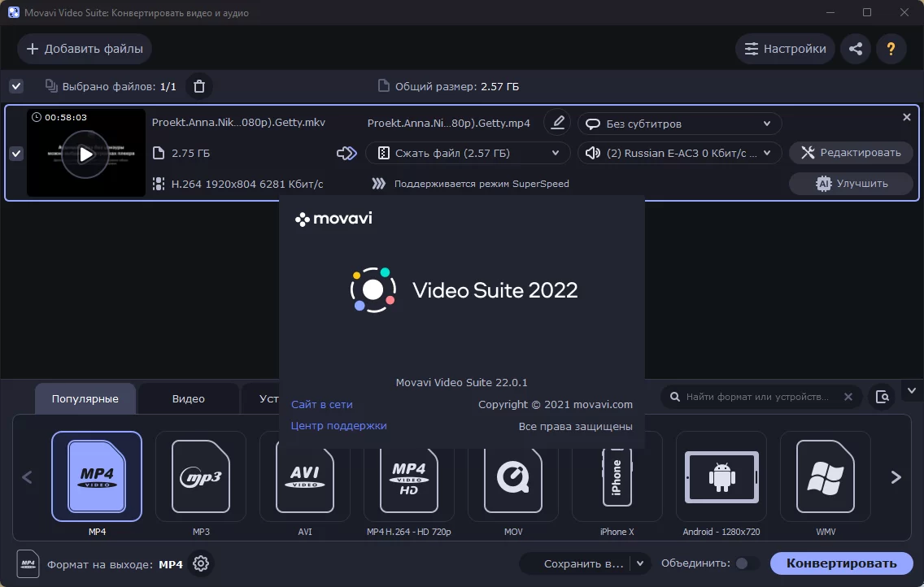Select the WMV format preset
Viewport: 924px width, 587px height.
coord(826,476)
